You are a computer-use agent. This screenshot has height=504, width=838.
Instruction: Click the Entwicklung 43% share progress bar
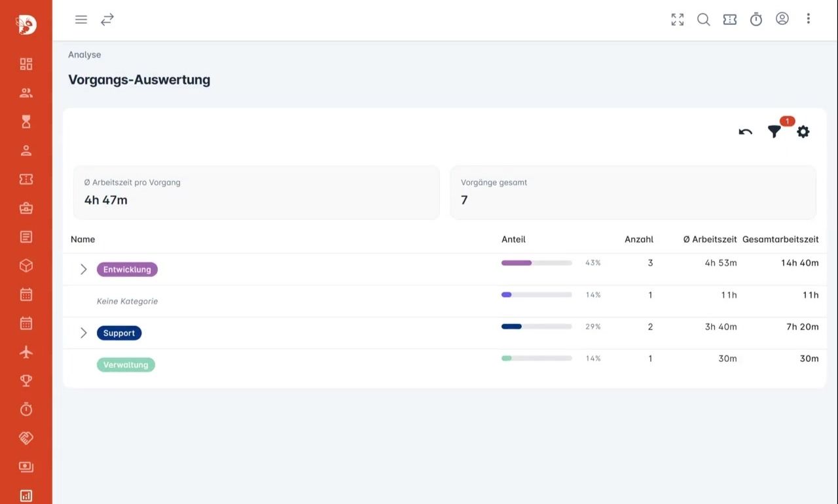click(536, 263)
